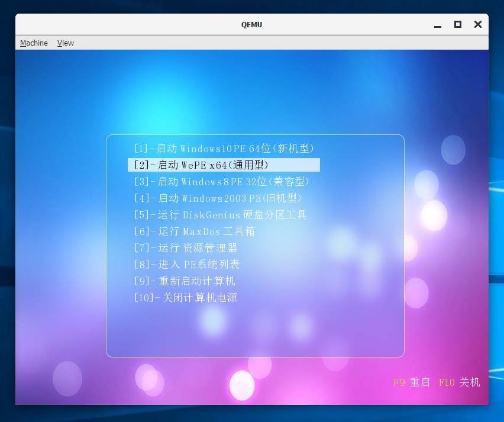This screenshot has height=422, width=504.
Task: Select boot entry [1] Windows10 PE 64位
Action: click(x=224, y=149)
